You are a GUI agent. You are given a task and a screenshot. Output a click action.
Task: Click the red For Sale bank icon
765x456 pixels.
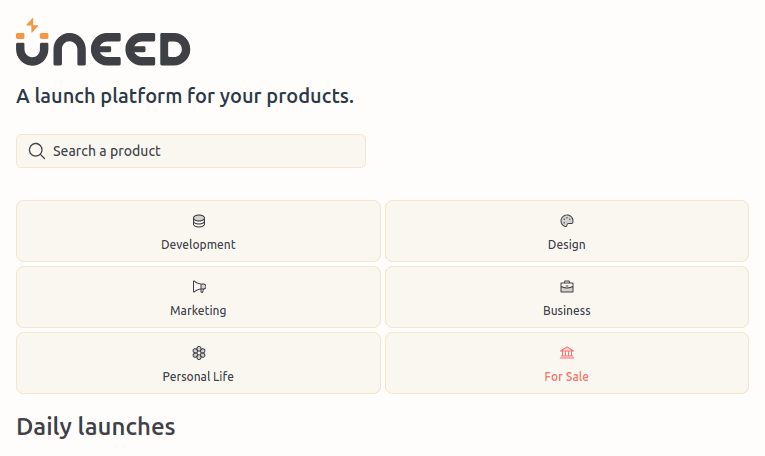(567, 353)
